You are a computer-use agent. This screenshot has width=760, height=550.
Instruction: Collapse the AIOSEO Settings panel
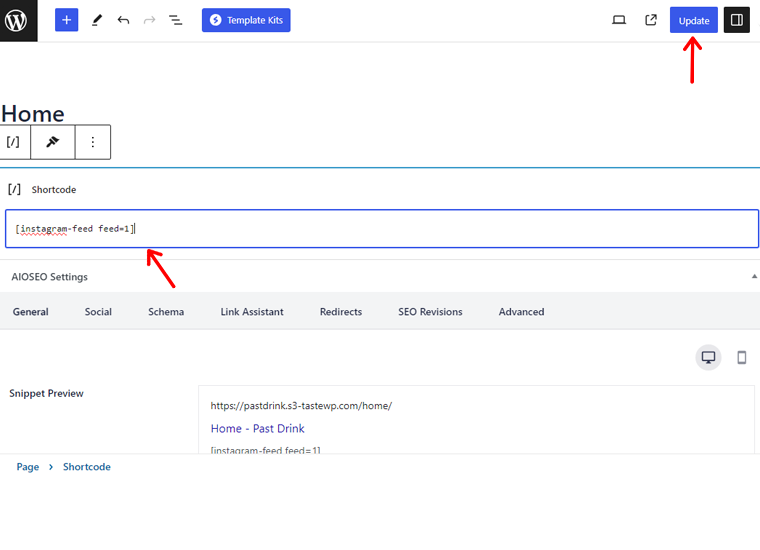pos(753,276)
